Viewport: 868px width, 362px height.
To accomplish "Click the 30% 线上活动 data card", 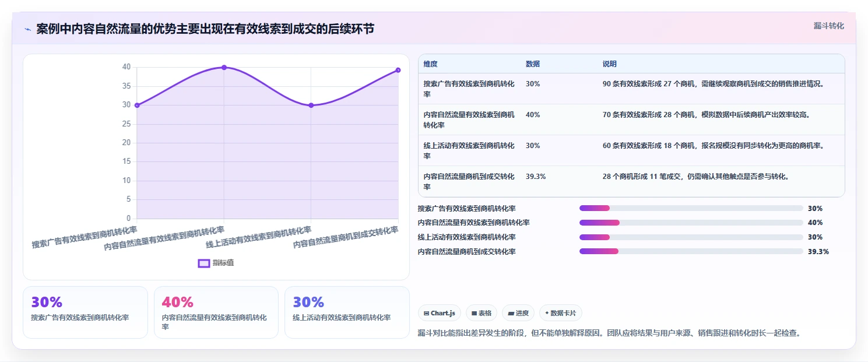I will pyautogui.click(x=347, y=312).
